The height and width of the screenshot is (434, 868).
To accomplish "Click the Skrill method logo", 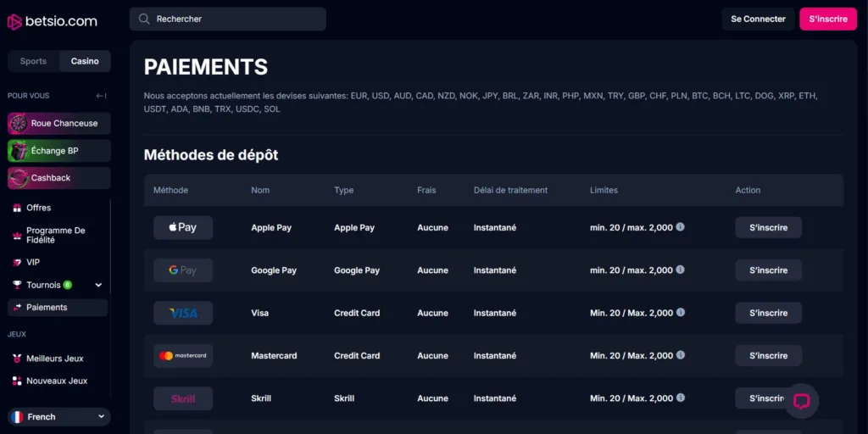I will tap(183, 398).
